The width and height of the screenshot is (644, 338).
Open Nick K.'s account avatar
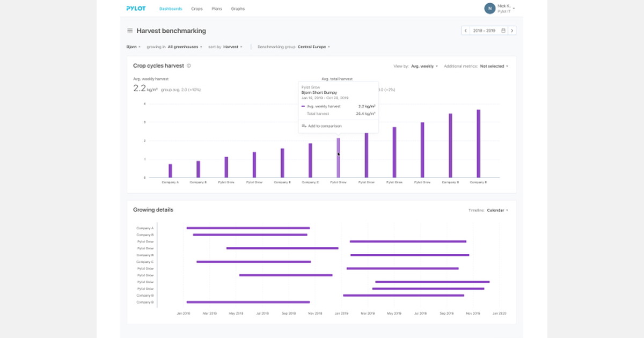click(x=489, y=8)
